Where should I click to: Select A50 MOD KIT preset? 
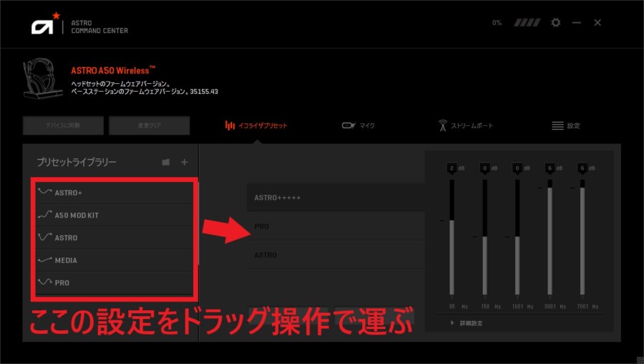click(114, 215)
